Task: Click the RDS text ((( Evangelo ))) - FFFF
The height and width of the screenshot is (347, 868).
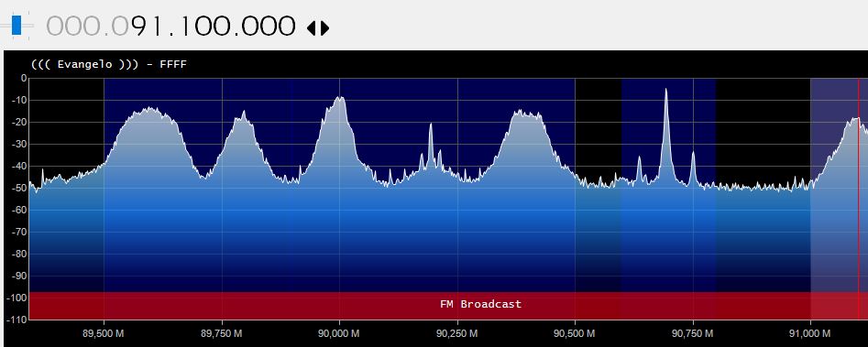Action: point(109,64)
